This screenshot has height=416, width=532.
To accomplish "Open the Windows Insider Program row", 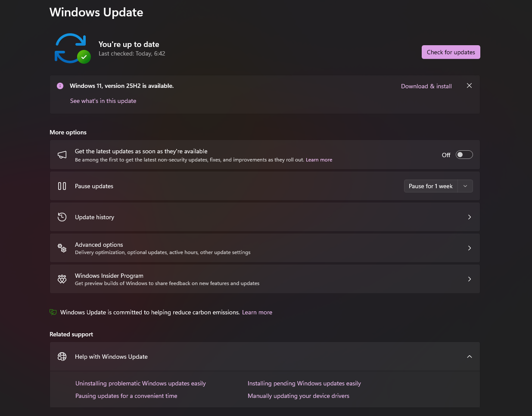I will (x=265, y=279).
